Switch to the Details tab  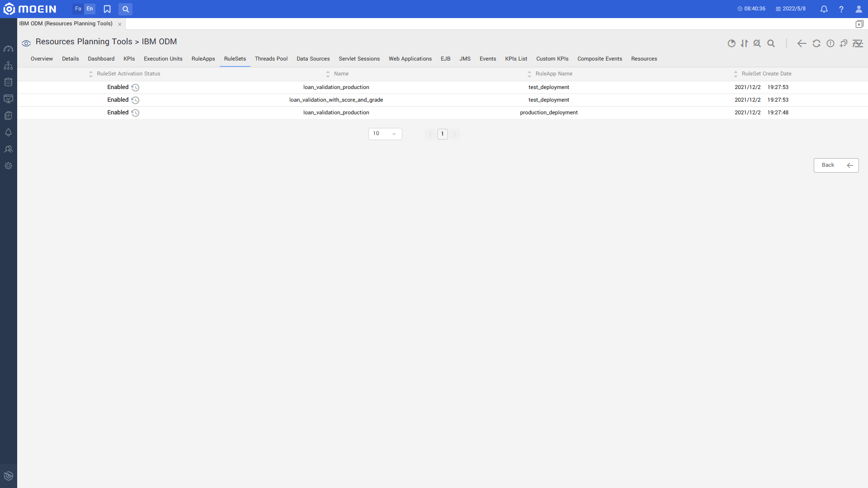point(71,59)
